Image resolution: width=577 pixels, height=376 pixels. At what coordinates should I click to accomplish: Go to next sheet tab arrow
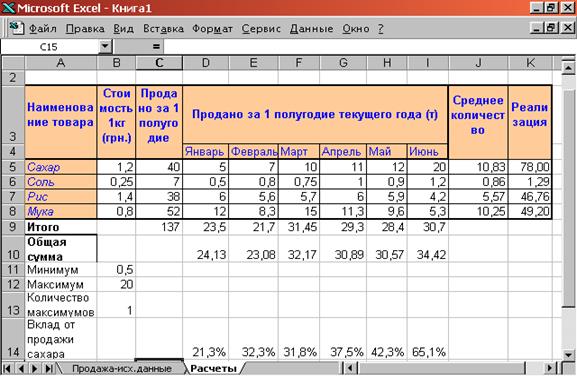35,368
